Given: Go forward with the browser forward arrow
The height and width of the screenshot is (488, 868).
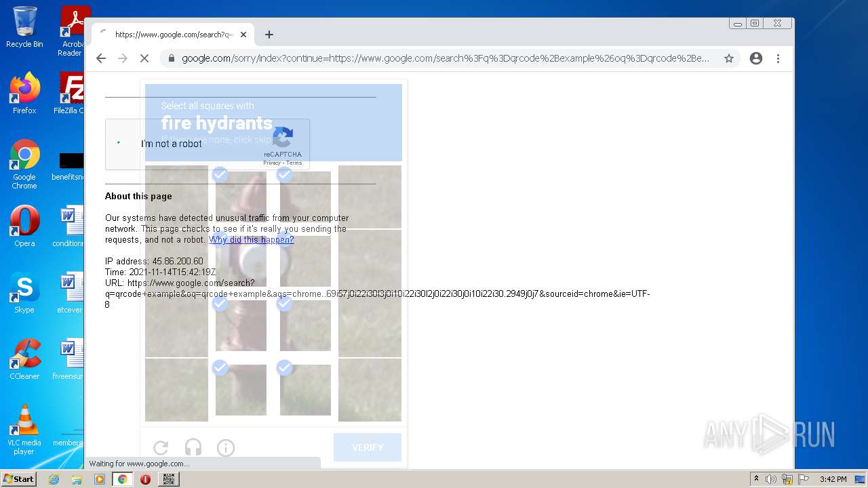Looking at the screenshot, I should point(123,58).
